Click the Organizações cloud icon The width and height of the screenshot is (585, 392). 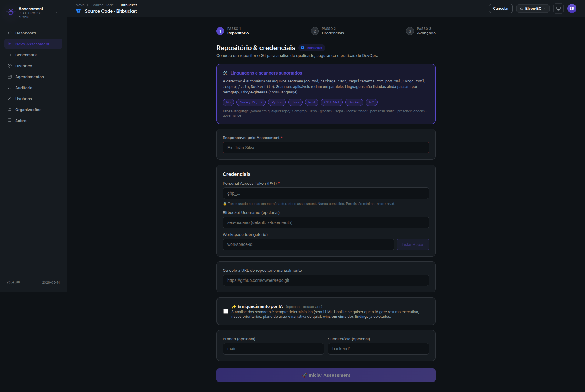click(9, 110)
